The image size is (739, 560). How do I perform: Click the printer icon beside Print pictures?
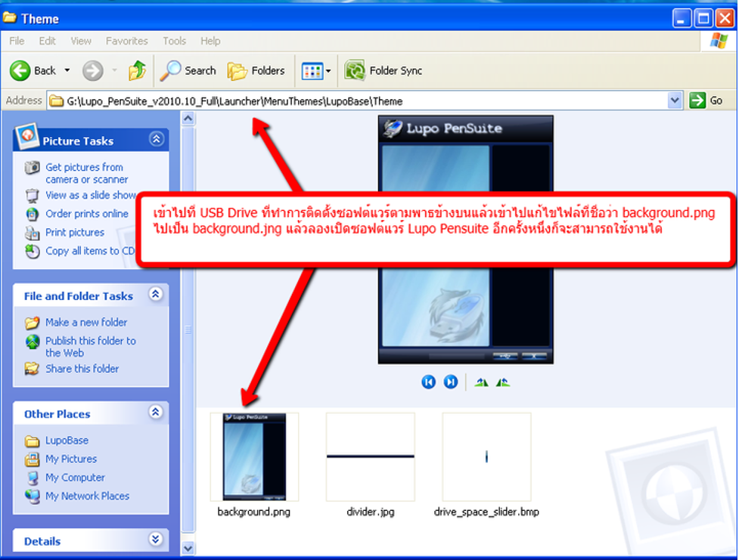pos(32,233)
